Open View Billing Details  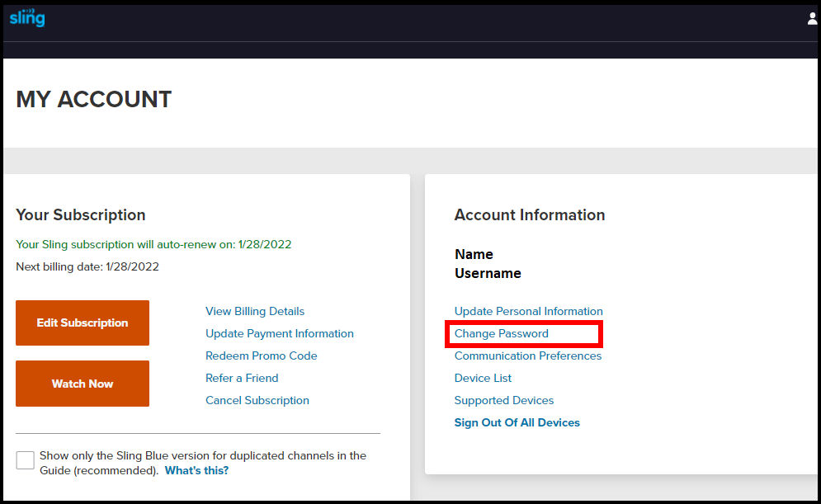pos(255,312)
